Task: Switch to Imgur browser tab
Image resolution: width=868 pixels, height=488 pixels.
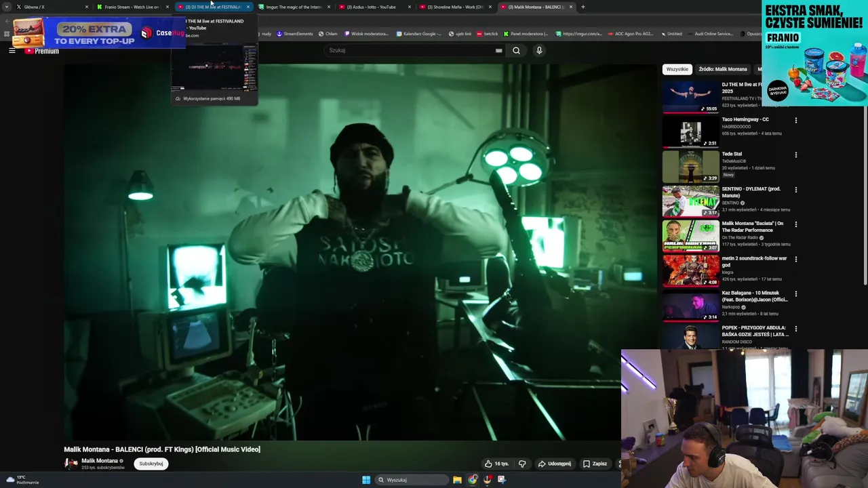Action: (x=294, y=7)
